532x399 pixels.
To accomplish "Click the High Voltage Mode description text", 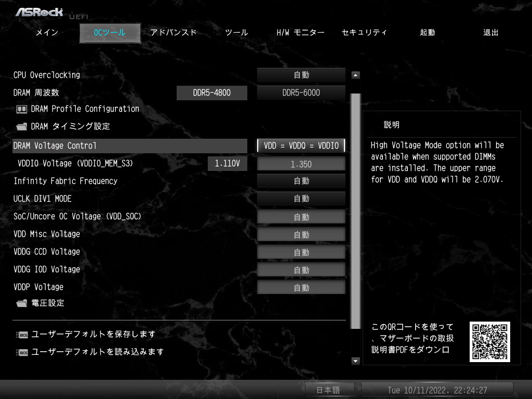I will (437, 162).
